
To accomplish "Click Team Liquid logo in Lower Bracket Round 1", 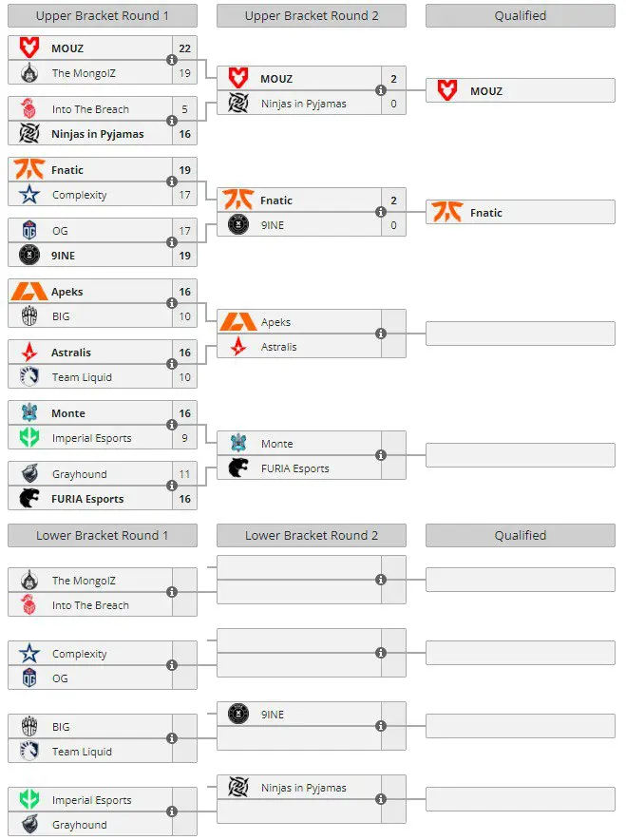I will point(29,752).
